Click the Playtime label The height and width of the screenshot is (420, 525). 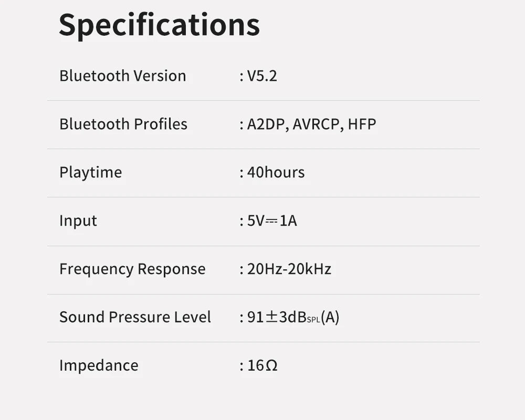(90, 172)
